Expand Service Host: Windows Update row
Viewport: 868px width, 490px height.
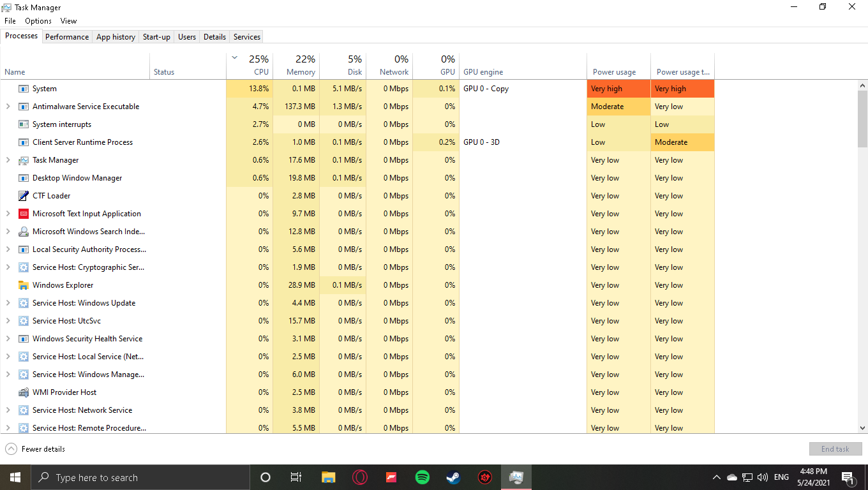(8, 303)
